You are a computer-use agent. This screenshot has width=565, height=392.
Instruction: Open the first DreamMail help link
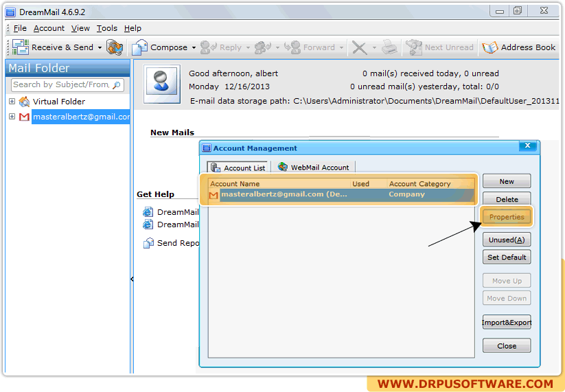[x=178, y=212]
